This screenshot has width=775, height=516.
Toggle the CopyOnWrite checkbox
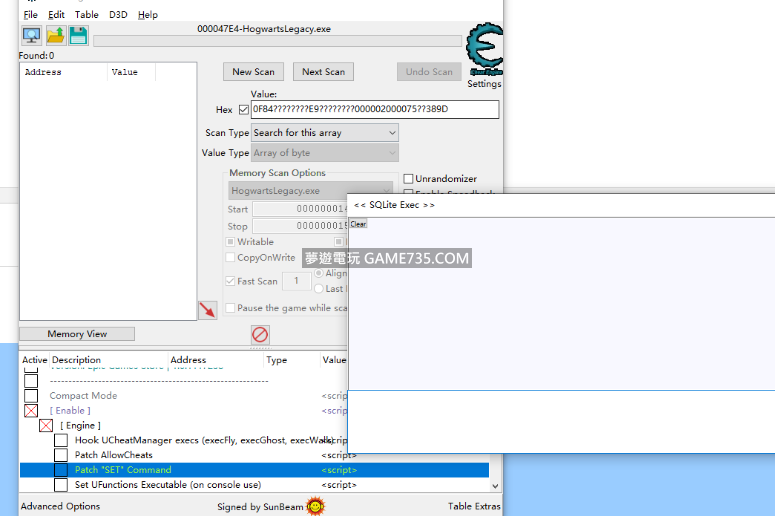[230, 258]
